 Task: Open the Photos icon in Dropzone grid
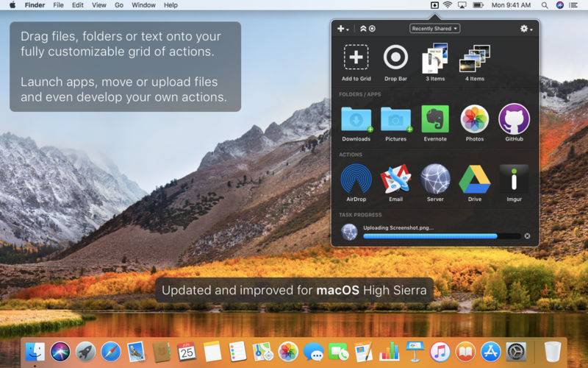click(x=474, y=119)
